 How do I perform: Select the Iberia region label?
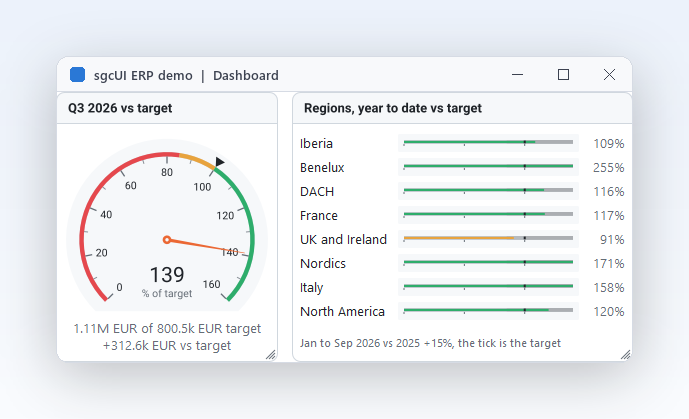click(x=316, y=144)
